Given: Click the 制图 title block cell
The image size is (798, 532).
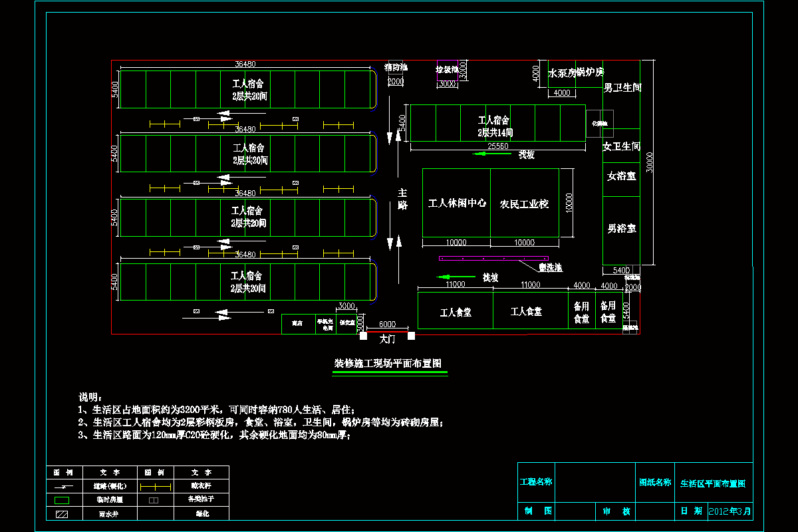Looking at the screenshot, I should 536,511.
